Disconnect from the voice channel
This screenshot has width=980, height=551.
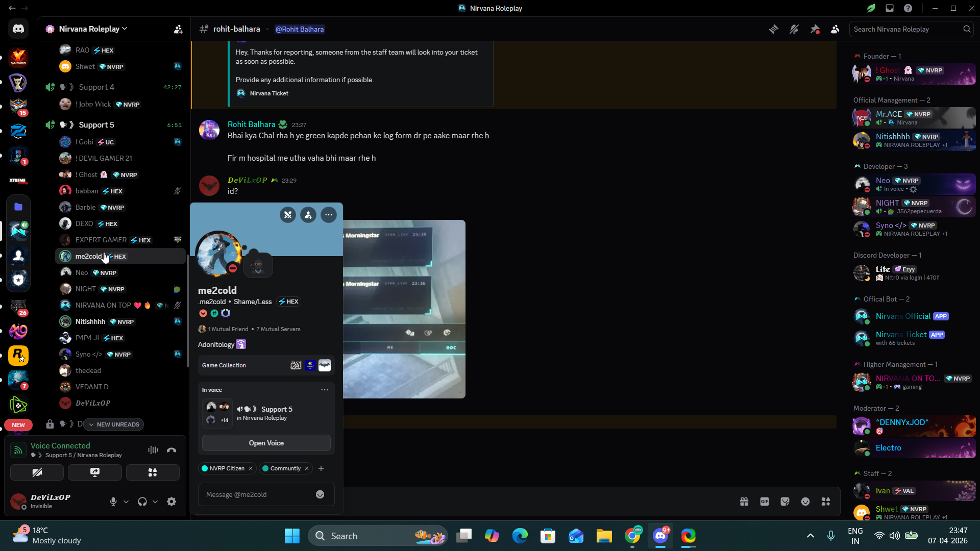tap(171, 450)
